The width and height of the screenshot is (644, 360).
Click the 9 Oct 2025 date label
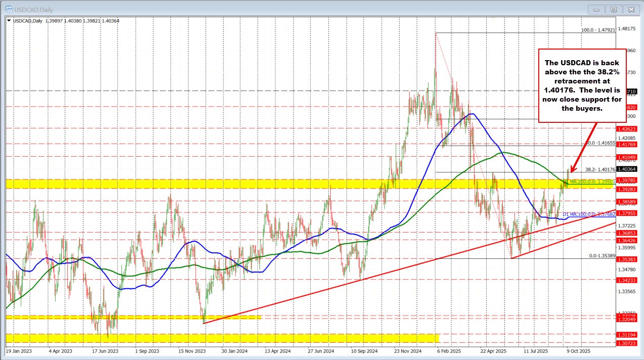(578, 350)
